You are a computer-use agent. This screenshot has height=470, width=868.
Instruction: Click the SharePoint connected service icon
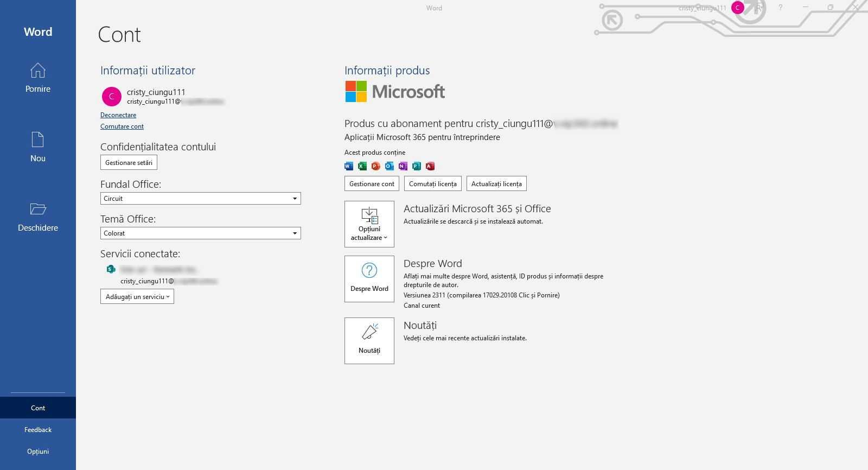click(x=111, y=269)
